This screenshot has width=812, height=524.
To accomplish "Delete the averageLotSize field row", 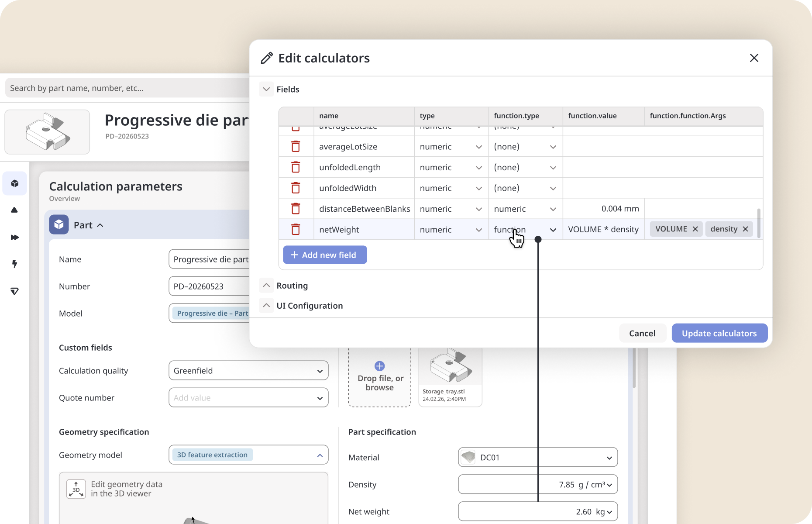I will 296,146.
